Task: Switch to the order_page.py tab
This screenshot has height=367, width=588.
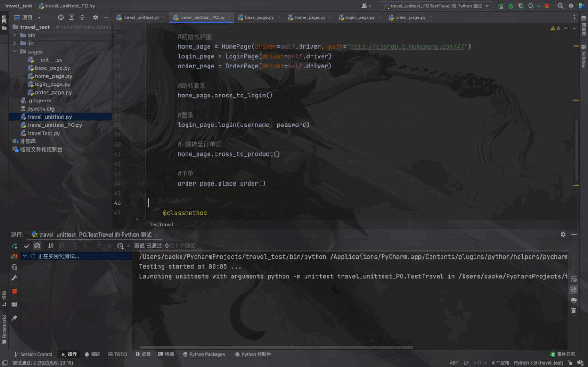Action: (x=410, y=17)
